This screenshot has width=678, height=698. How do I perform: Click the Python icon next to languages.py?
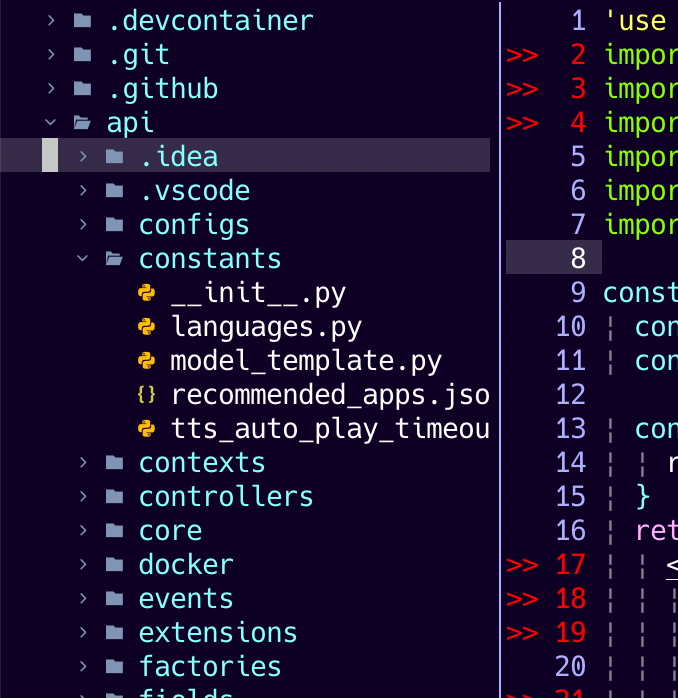pyautogui.click(x=146, y=327)
